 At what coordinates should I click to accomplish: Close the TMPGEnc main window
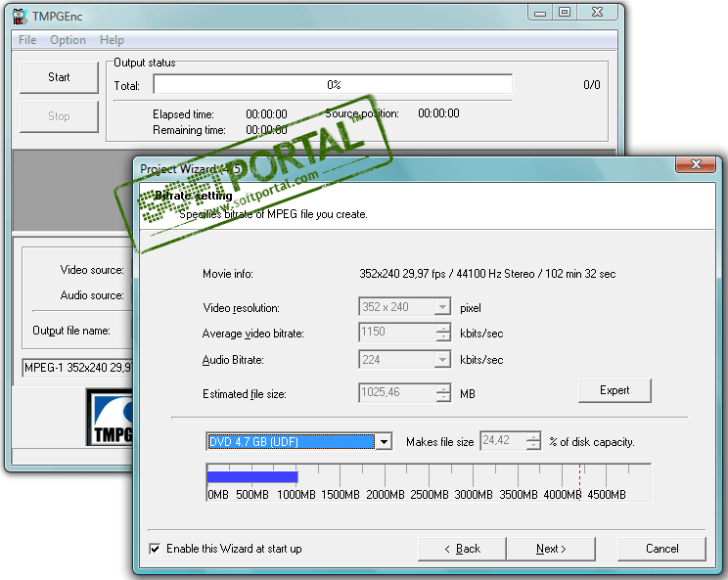[597, 13]
